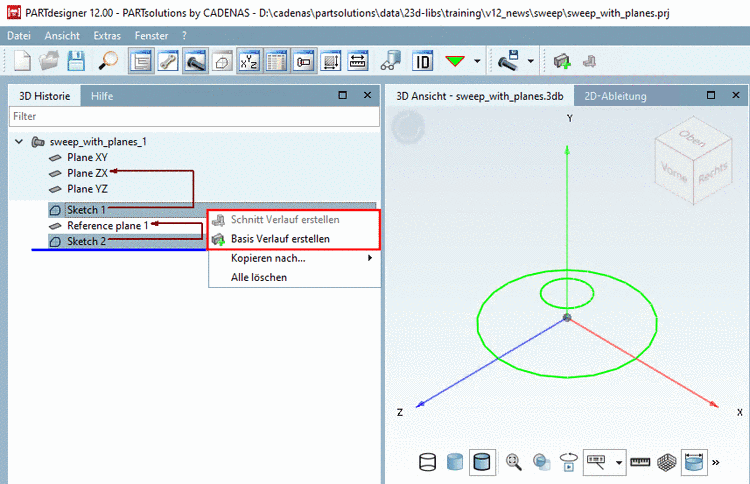Image resolution: width=750 pixels, height=484 pixels.
Task: Select Plane ZX in history tree
Action: coord(87,173)
